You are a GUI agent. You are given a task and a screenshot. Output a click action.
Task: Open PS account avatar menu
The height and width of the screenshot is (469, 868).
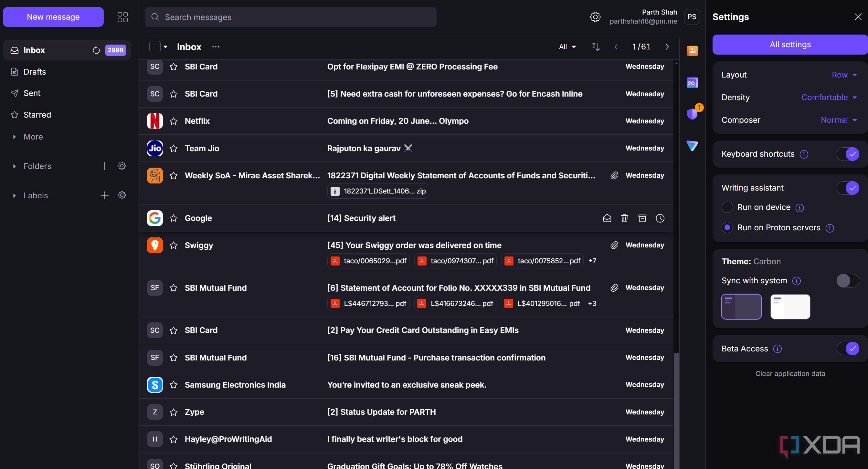692,17
